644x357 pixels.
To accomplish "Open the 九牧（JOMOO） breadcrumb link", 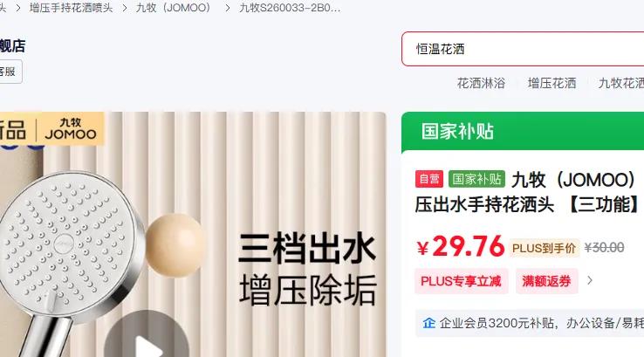I will pos(174,8).
